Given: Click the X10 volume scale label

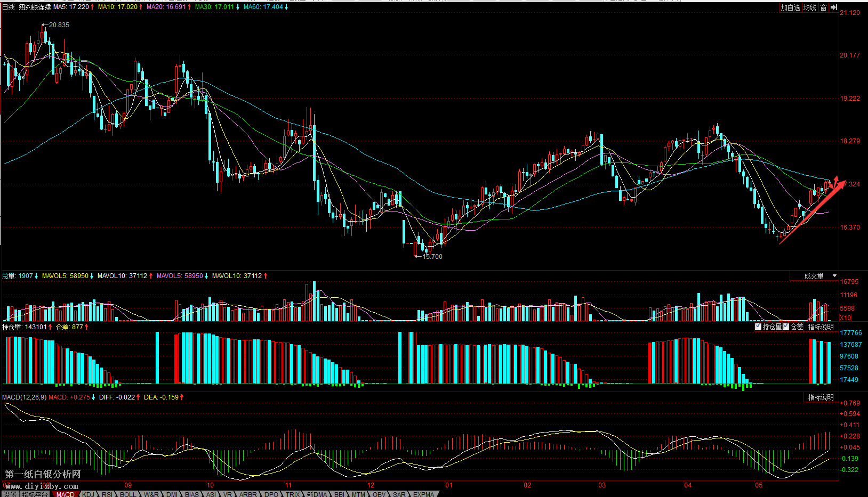Looking at the screenshot, I should [845, 317].
